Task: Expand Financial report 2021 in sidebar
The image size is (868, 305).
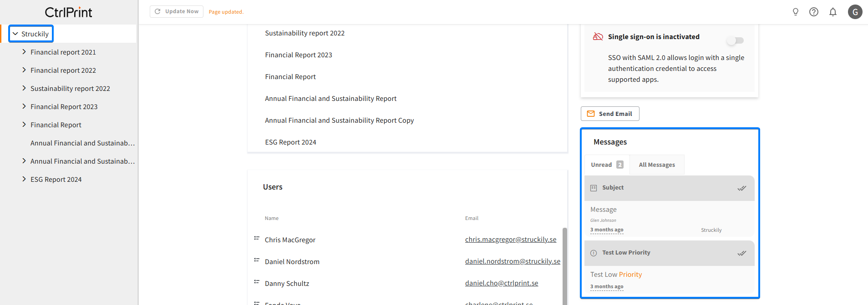Action: click(x=24, y=52)
